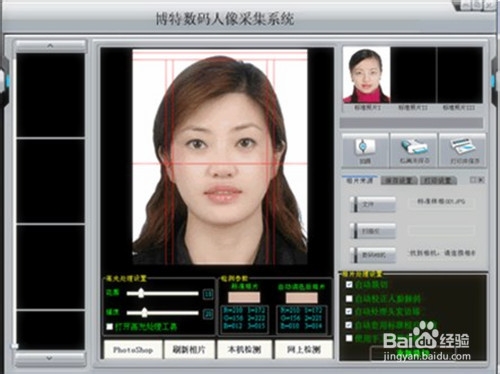
Task: Click the scanner icon button
Action: point(414,150)
